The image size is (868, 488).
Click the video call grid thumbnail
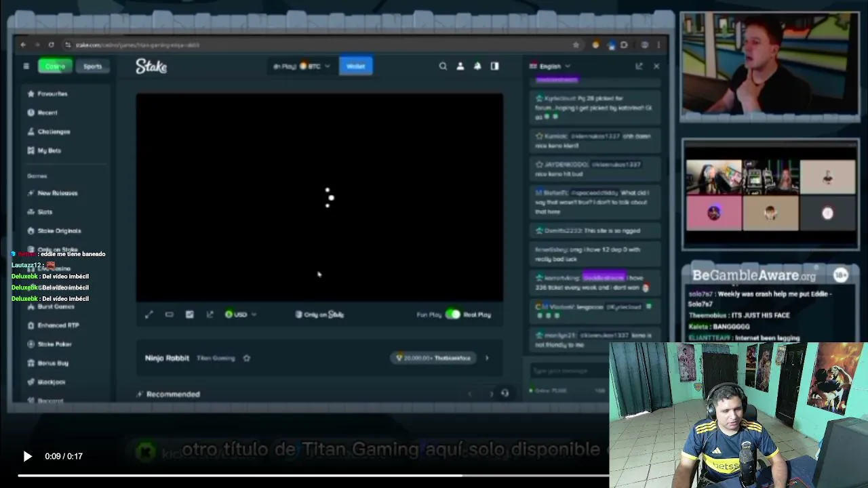coord(770,195)
